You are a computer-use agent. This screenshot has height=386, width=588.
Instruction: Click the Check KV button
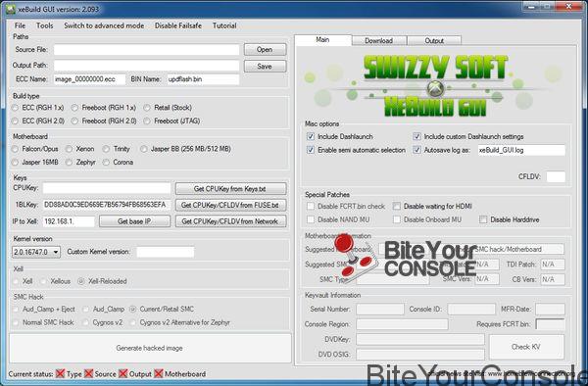click(x=526, y=347)
